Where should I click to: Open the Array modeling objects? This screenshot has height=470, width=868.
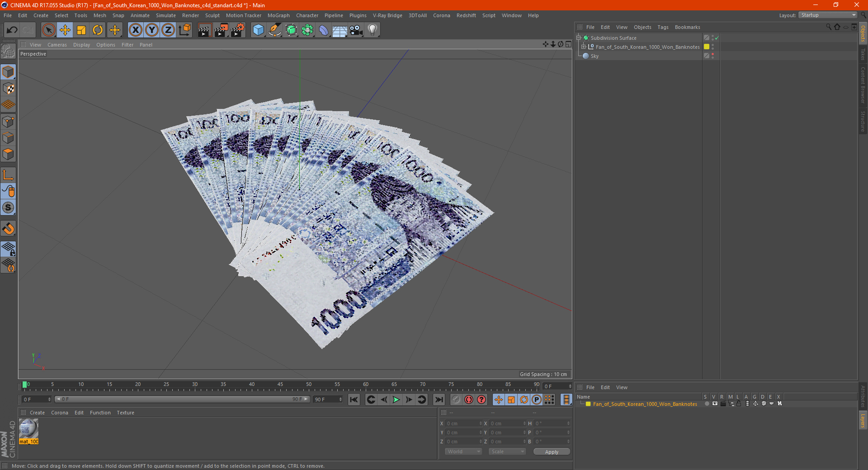pyautogui.click(x=307, y=30)
